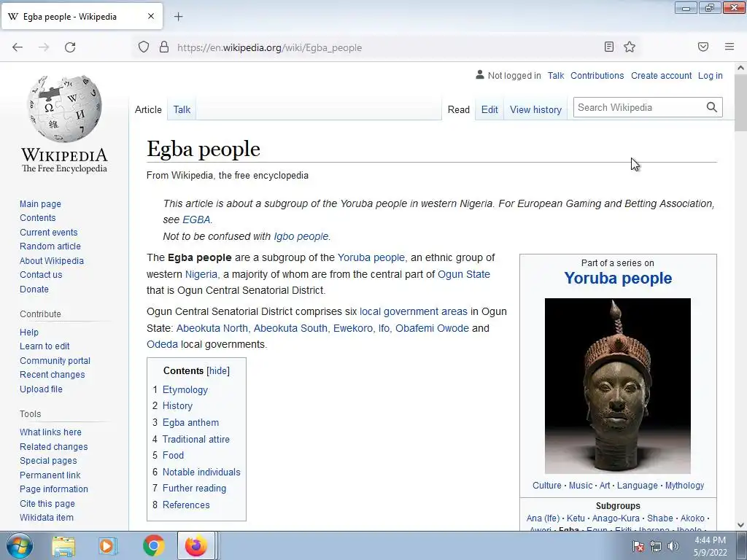This screenshot has width=747, height=560.
Task: Open the Random article link
Action: pos(50,246)
